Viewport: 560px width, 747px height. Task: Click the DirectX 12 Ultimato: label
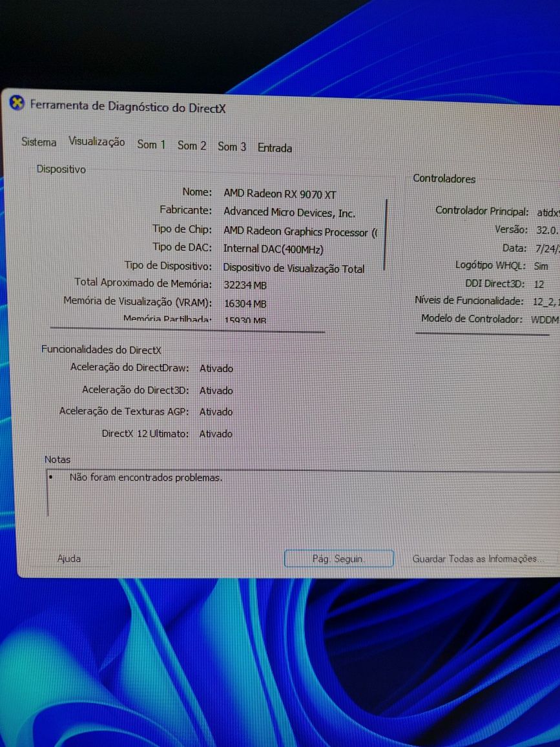coord(145,434)
